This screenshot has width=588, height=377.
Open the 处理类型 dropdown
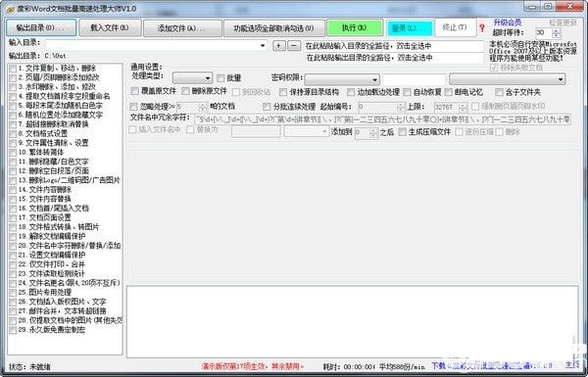[x=192, y=78]
